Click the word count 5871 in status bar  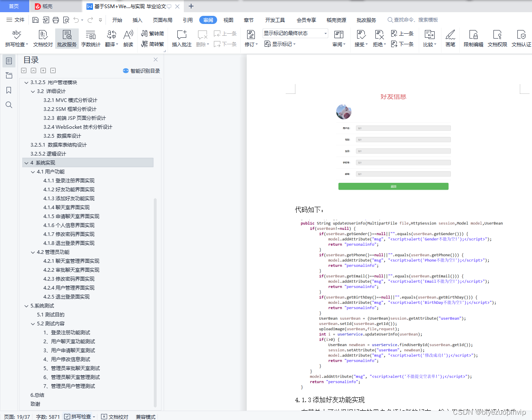(48, 417)
